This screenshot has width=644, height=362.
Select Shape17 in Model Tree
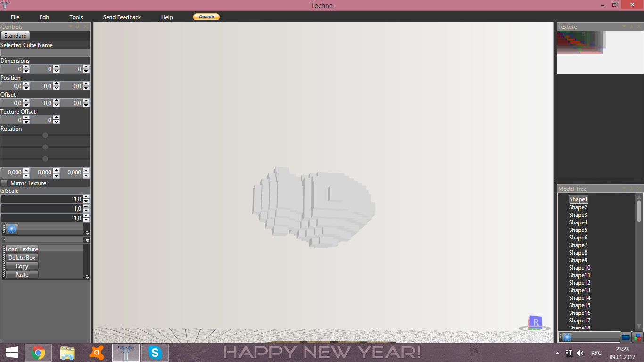tap(579, 321)
